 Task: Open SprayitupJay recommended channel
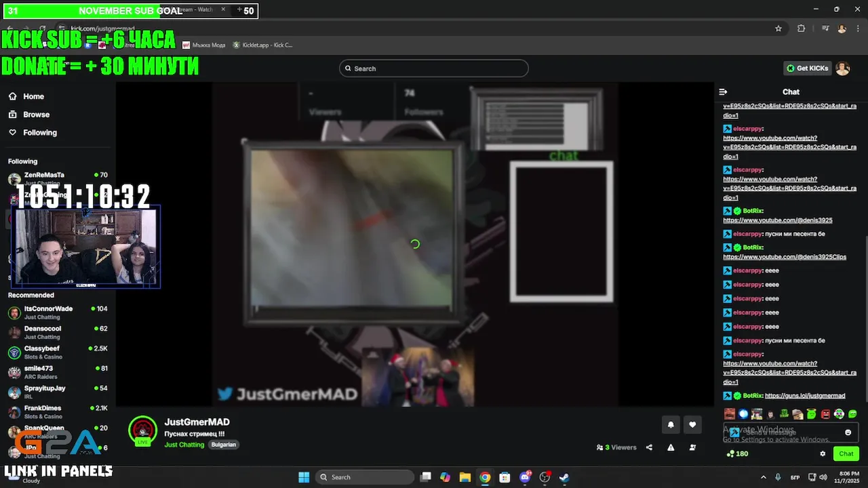click(57, 392)
